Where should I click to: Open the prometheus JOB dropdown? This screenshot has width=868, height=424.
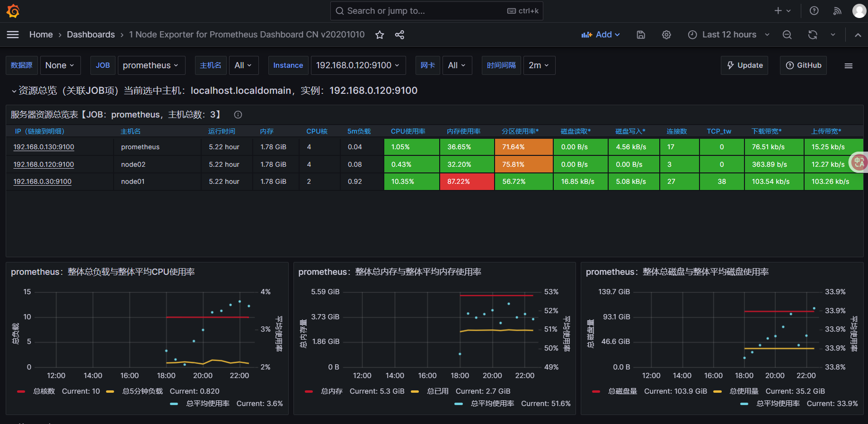pyautogui.click(x=151, y=65)
